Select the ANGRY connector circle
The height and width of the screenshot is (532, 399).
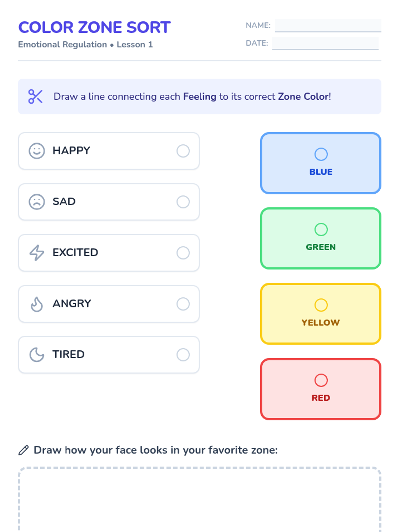[183, 304]
